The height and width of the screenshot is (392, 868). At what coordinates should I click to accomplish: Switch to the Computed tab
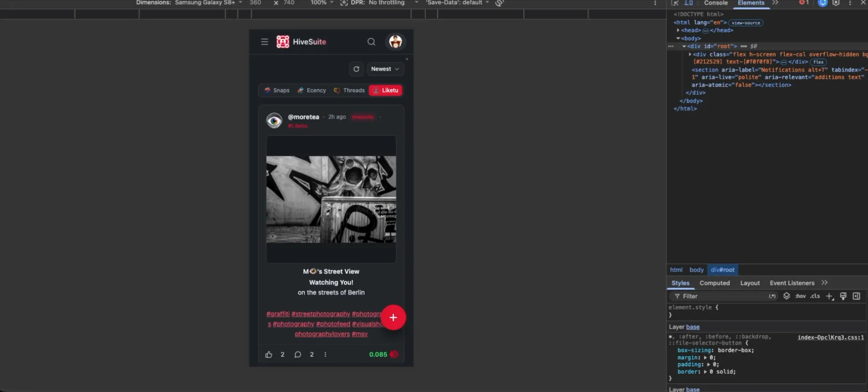pos(715,283)
